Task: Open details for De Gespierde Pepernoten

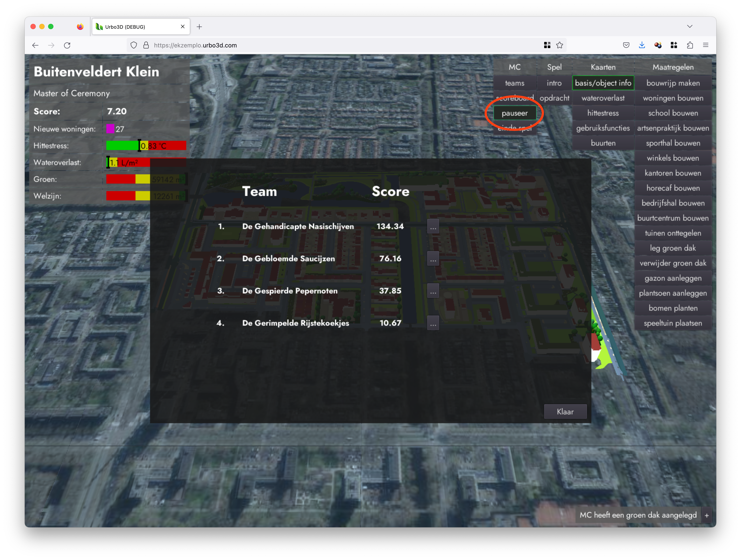Action: pos(433,291)
